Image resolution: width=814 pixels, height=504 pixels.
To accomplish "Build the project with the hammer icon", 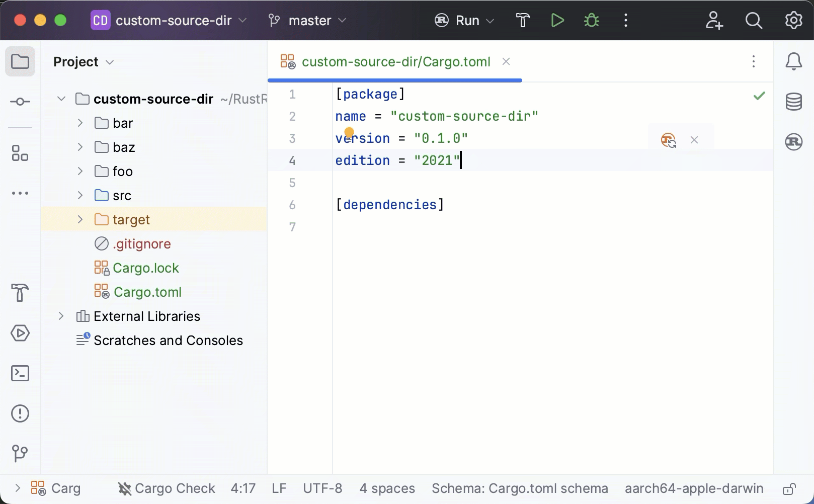I will [x=522, y=20].
